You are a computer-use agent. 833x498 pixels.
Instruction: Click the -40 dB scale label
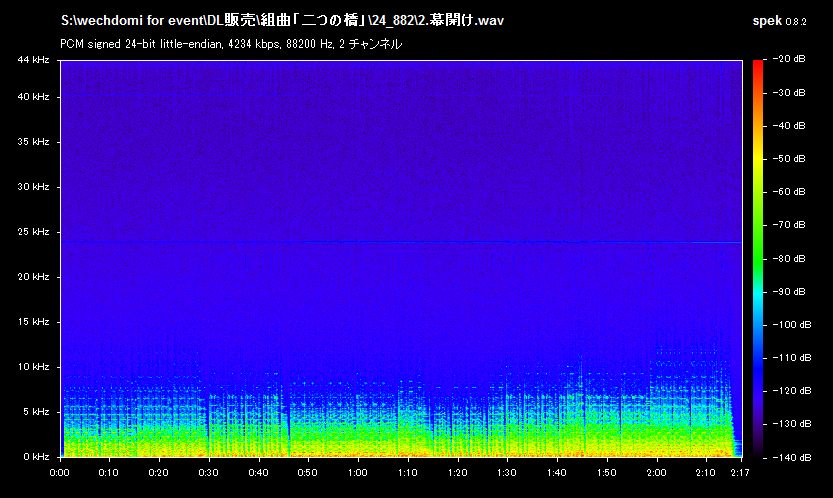[788, 126]
